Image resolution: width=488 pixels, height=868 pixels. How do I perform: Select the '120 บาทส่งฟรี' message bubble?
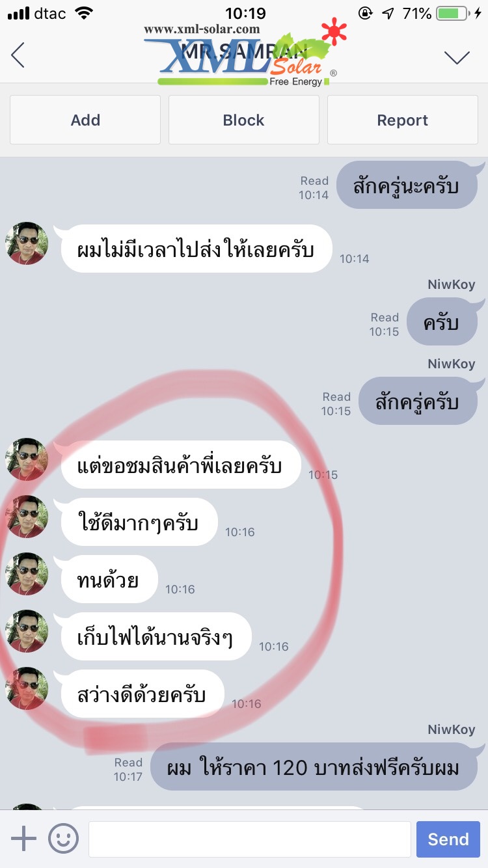(314, 768)
